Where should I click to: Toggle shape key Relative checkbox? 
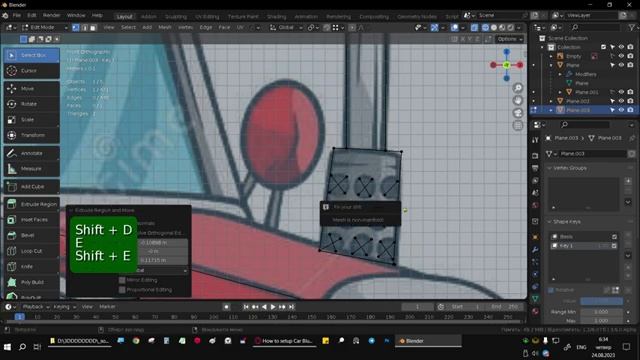[x=551, y=290]
